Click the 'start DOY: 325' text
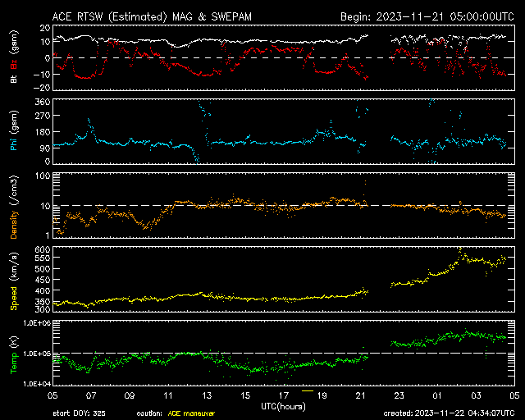This screenshot has width=525, height=420. [79, 413]
